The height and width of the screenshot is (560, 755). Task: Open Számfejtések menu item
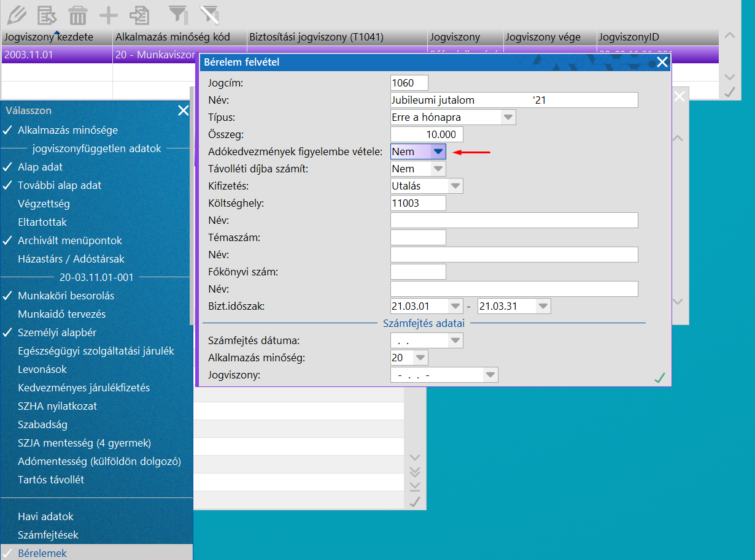pos(48,535)
